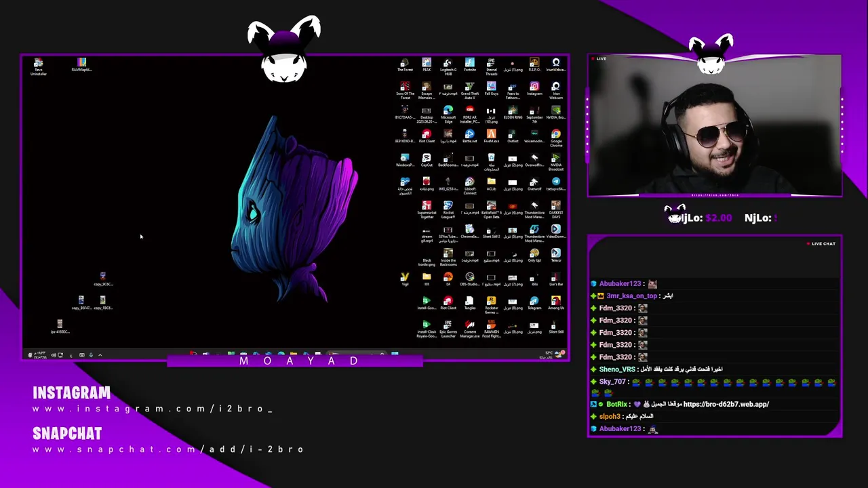Screen dimensions: 868x488
Task: Open Inside the Backrooms shortcut
Action: click(x=448, y=258)
